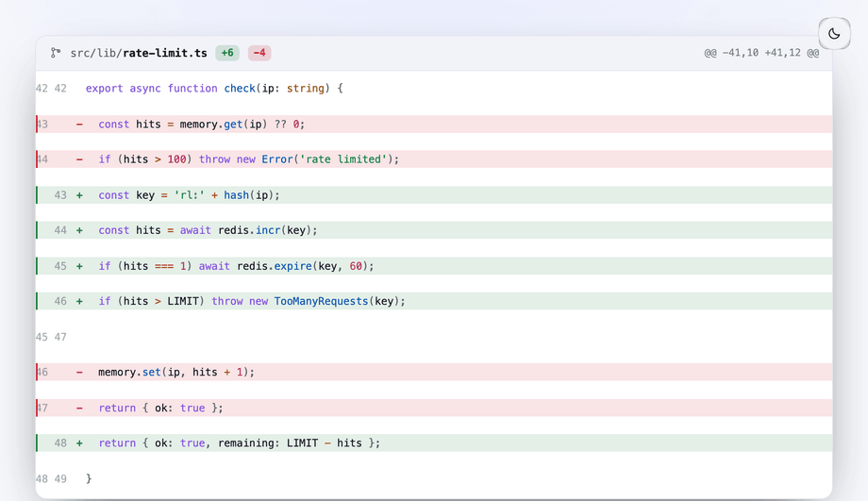Toggle dark mode with the moon icon
Screen dimensions: 868x501
click(x=834, y=34)
